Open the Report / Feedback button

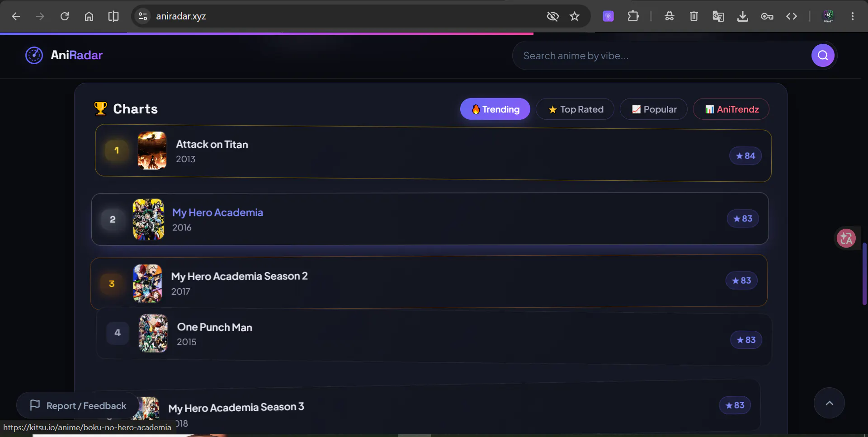78,405
